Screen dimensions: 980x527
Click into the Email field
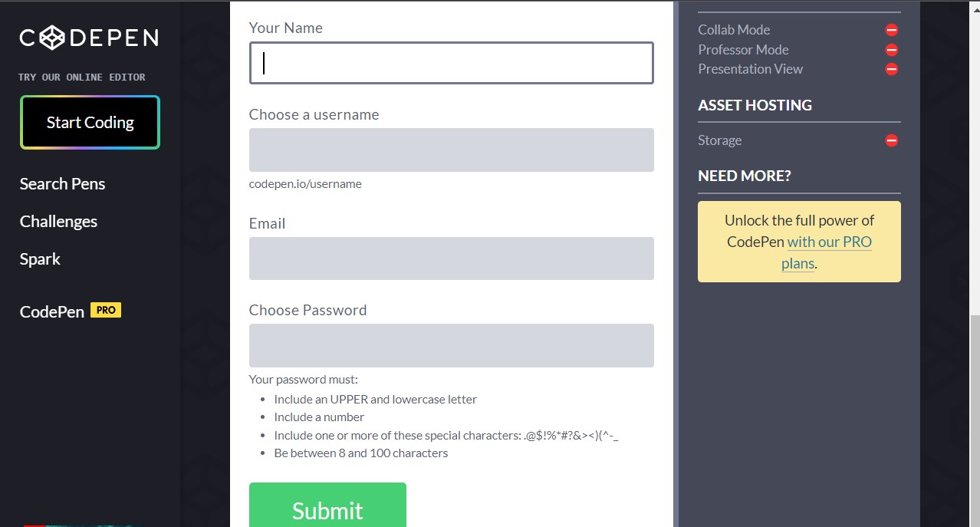[451, 259]
